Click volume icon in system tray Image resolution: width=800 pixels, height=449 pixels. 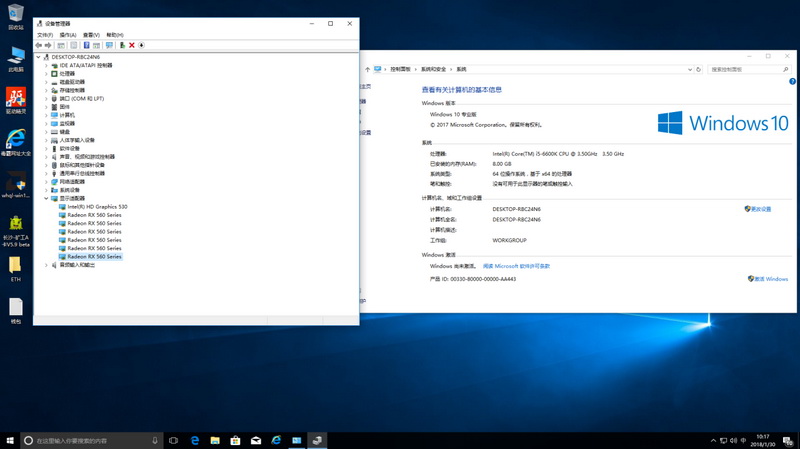tap(733, 440)
